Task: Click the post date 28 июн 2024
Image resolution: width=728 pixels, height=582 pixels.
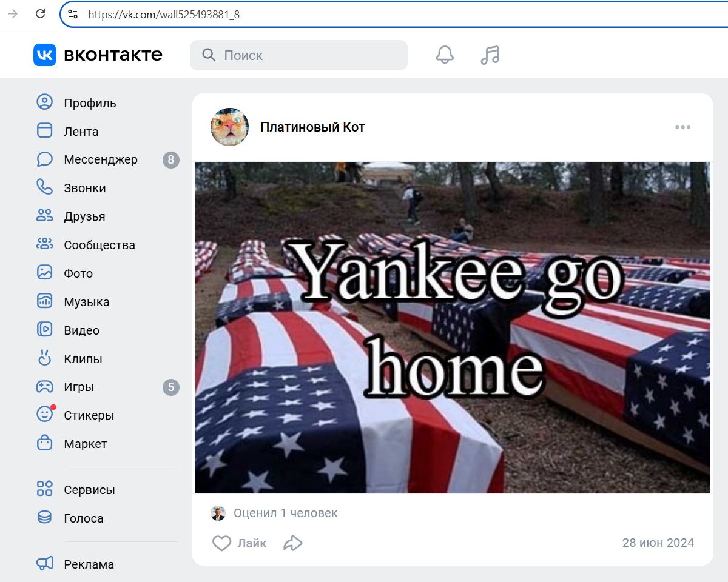Action: [x=658, y=543]
